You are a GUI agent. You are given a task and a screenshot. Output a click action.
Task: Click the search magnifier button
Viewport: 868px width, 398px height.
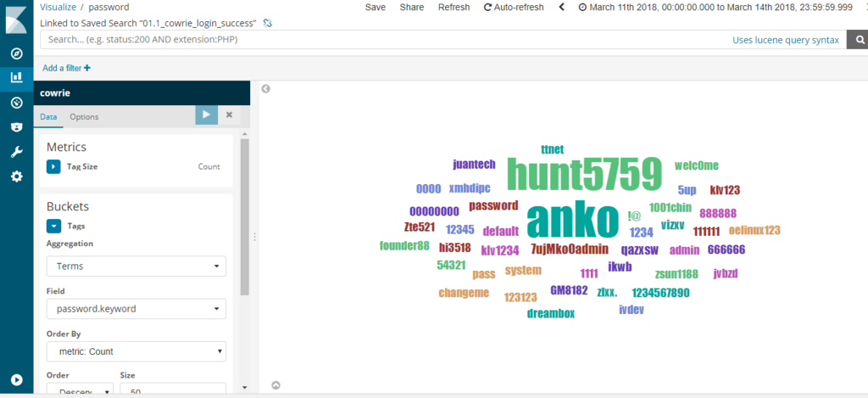(x=860, y=40)
